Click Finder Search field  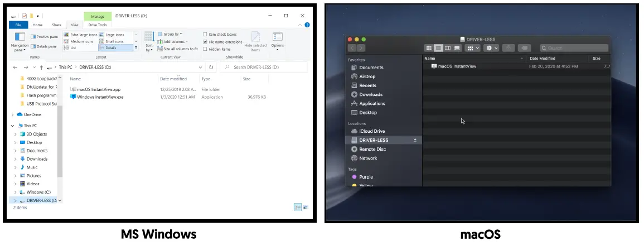(574, 48)
